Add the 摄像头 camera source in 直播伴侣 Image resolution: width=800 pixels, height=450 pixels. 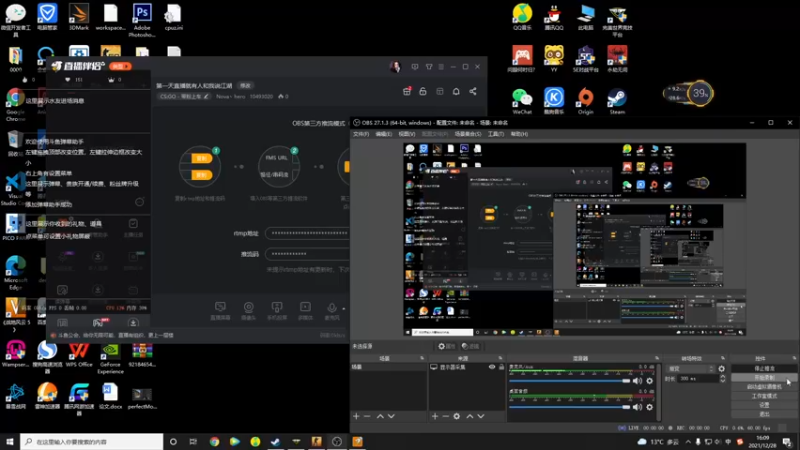tap(248, 310)
